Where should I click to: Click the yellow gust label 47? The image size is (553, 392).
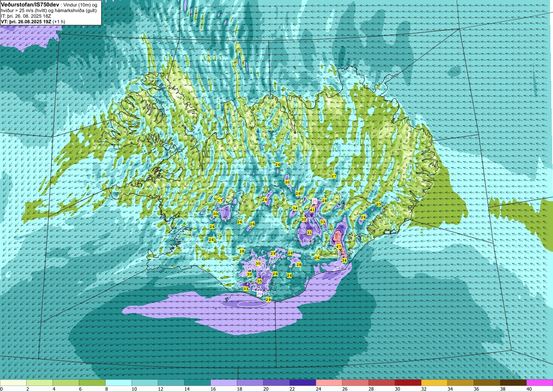coord(339,247)
